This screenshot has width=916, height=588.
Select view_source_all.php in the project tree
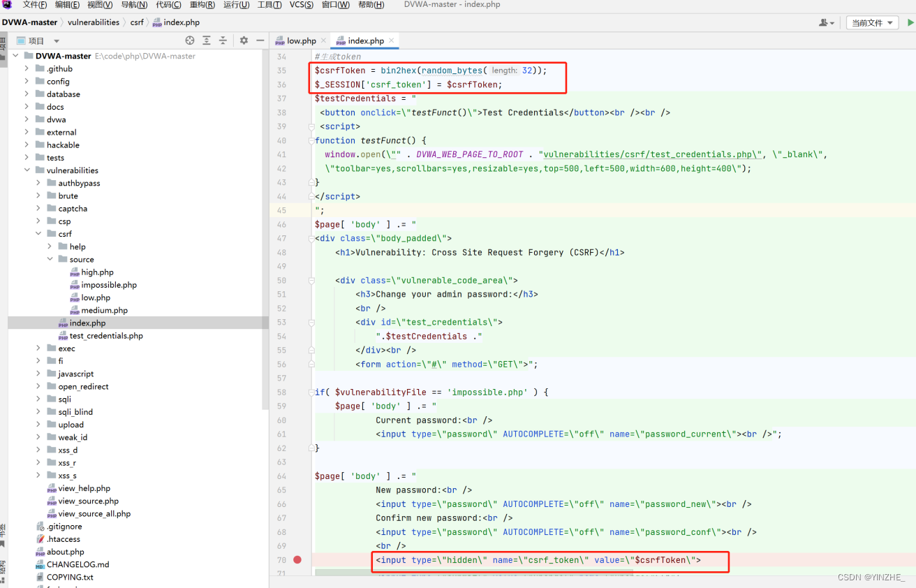94,513
